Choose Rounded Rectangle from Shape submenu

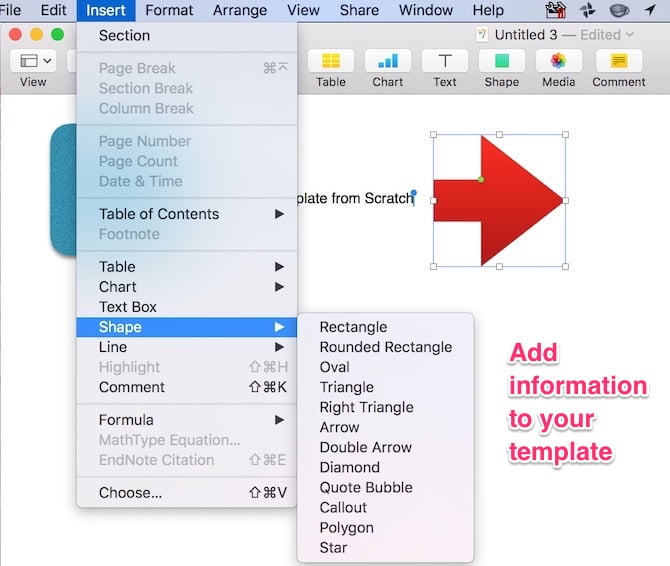[385, 347]
